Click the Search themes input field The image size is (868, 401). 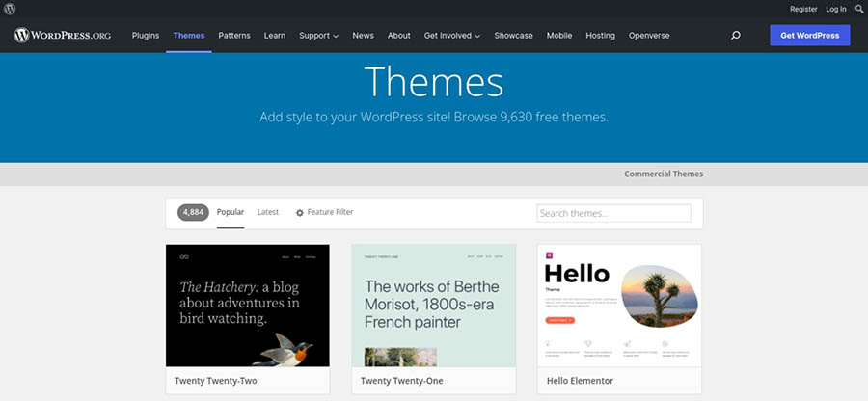614,213
